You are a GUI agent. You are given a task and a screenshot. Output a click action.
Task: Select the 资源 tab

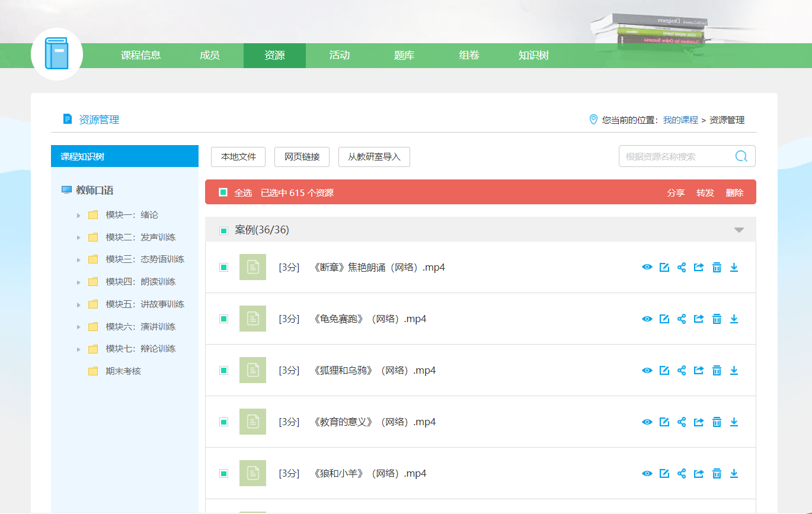tap(274, 56)
